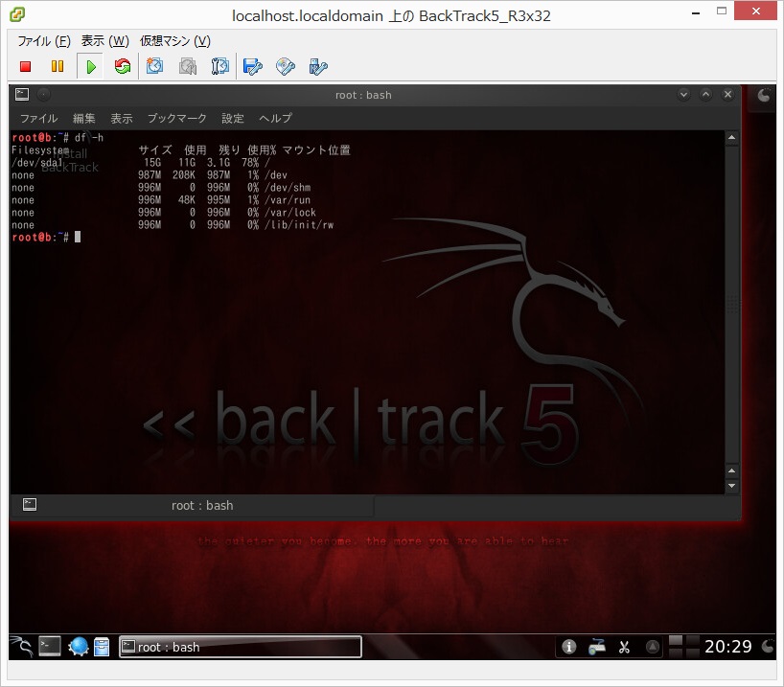The image size is (784, 687).
Task: Open the 表示 (W) menu of vSphere console
Action: pos(105,41)
